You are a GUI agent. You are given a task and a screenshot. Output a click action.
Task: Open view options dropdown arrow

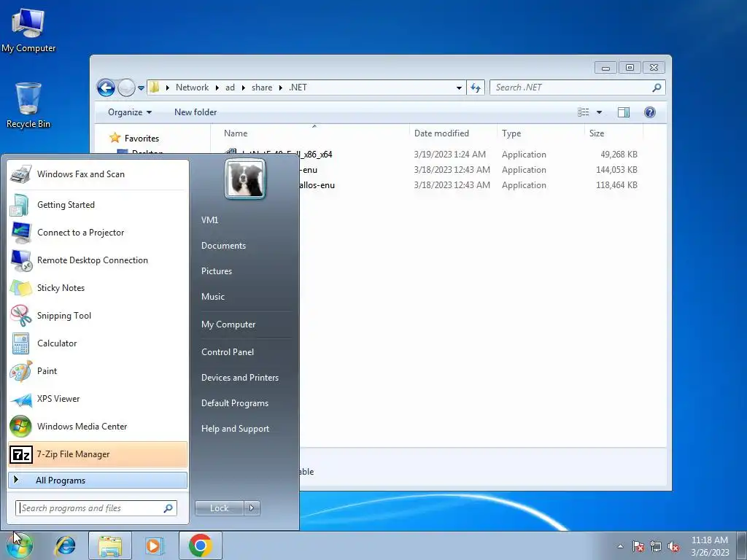point(600,112)
